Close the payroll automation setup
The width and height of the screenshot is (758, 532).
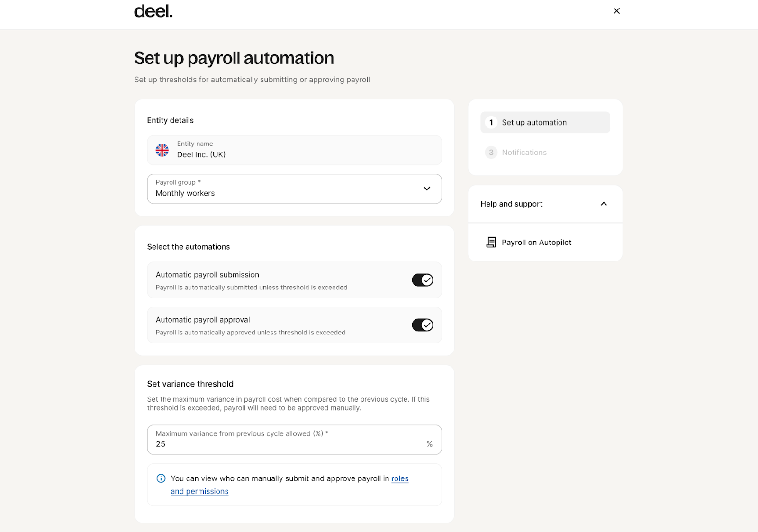coord(616,11)
